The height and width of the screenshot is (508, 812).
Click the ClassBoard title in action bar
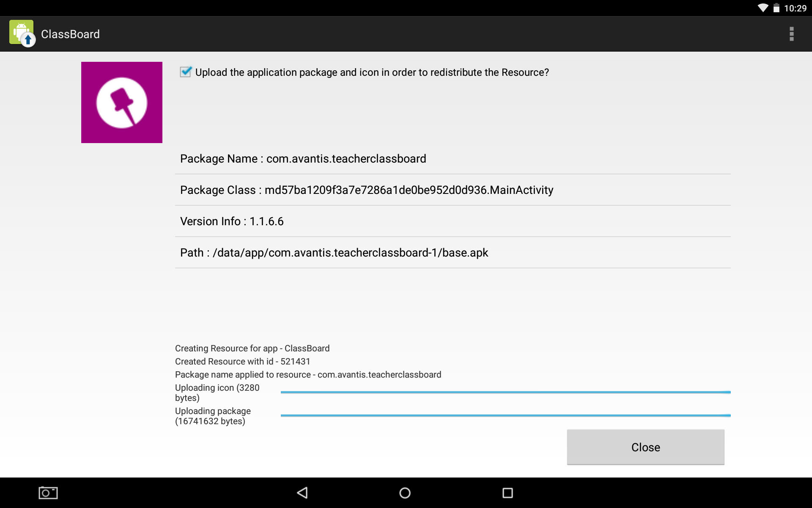click(x=70, y=34)
